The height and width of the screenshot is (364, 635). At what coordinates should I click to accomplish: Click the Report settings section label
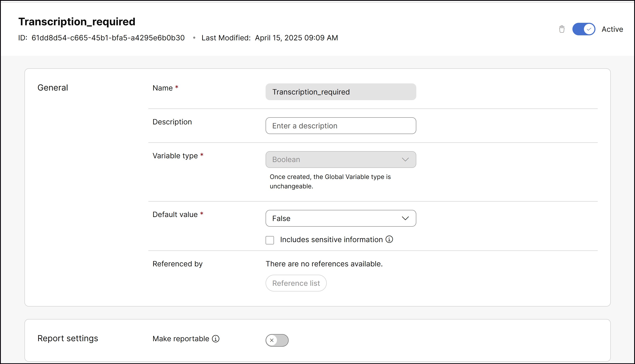pyautogui.click(x=68, y=338)
